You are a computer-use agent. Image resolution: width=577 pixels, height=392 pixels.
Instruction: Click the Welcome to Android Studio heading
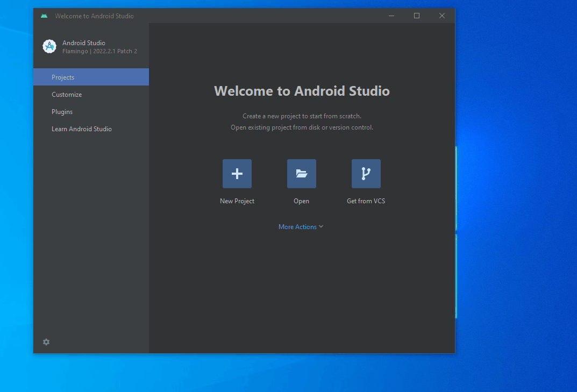pyautogui.click(x=302, y=91)
